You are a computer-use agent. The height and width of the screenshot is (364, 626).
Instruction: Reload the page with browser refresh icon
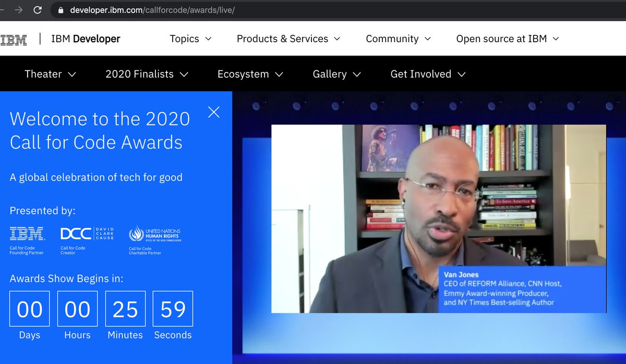coord(38,10)
